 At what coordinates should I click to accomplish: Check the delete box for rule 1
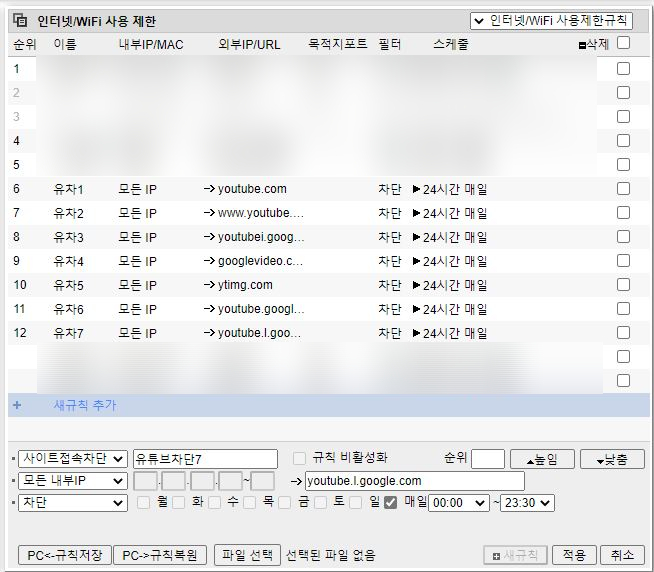pyautogui.click(x=623, y=68)
